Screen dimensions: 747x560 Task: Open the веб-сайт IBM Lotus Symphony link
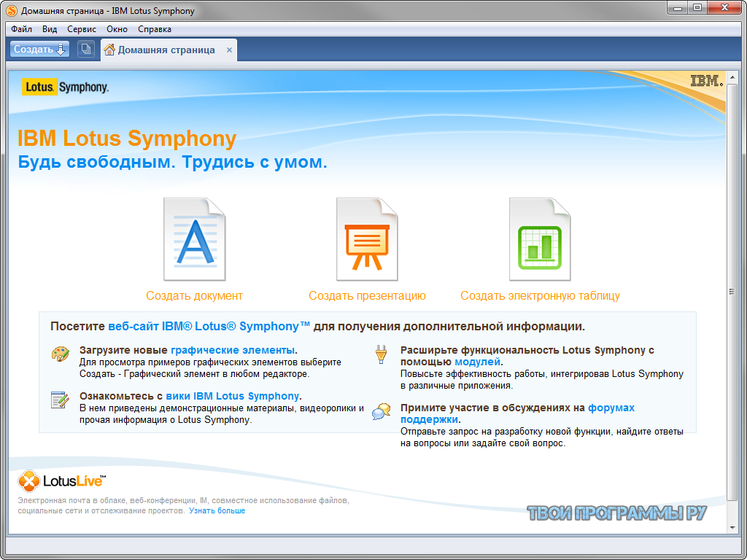(209, 326)
